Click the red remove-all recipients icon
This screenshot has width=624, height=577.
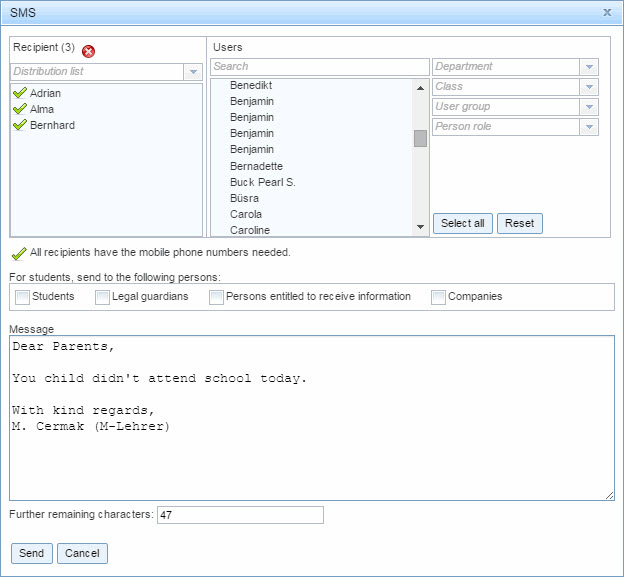pos(88,51)
